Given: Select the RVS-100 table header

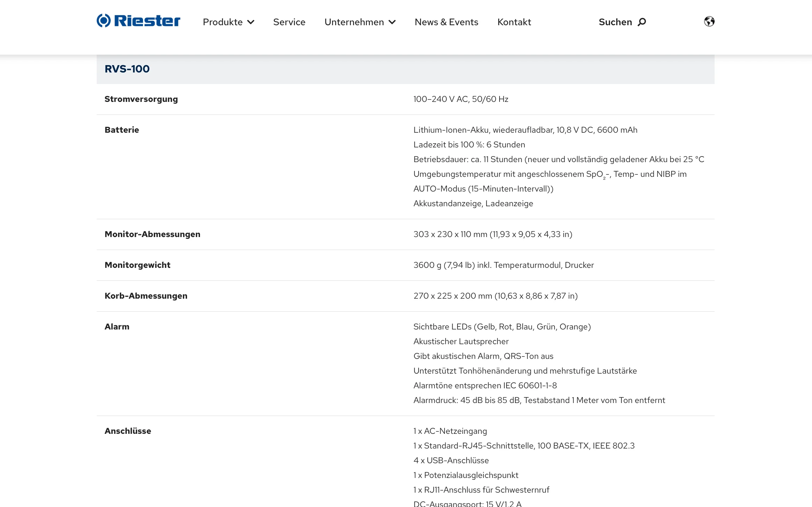Looking at the screenshot, I should 406,69.
